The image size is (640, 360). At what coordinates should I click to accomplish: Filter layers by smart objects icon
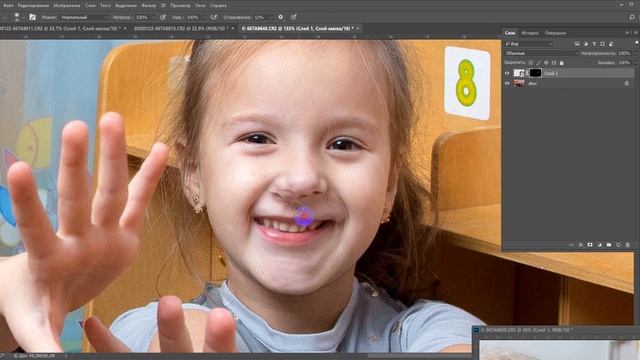(611, 44)
